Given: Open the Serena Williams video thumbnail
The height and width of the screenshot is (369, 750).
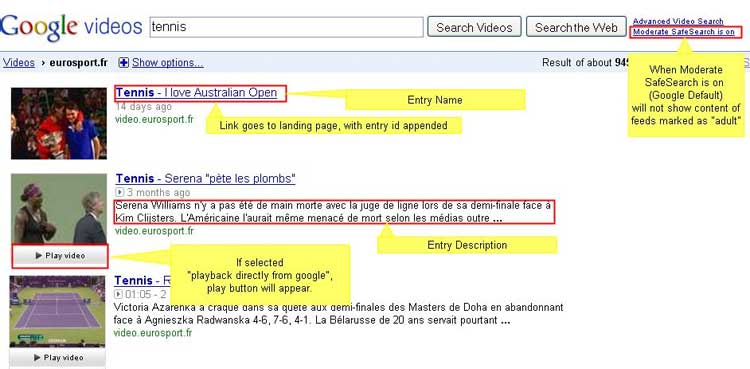Looking at the screenshot, I should point(59,209).
